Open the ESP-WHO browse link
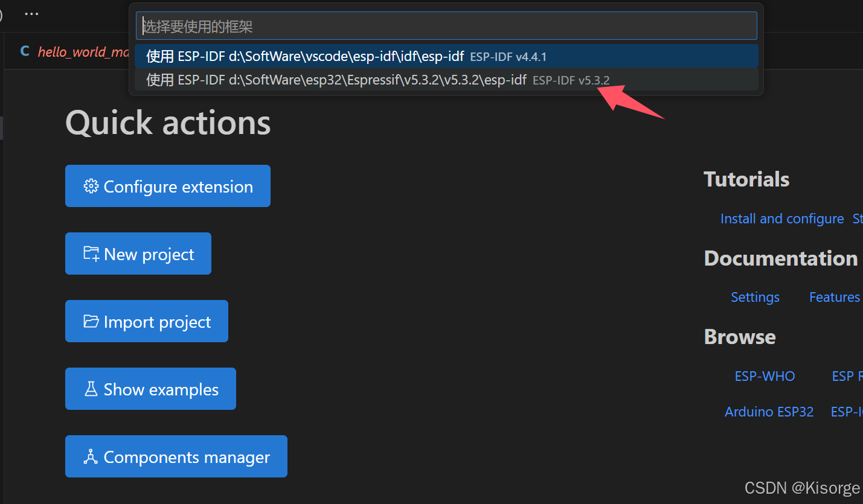This screenshot has width=863, height=504. click(765, 376)
